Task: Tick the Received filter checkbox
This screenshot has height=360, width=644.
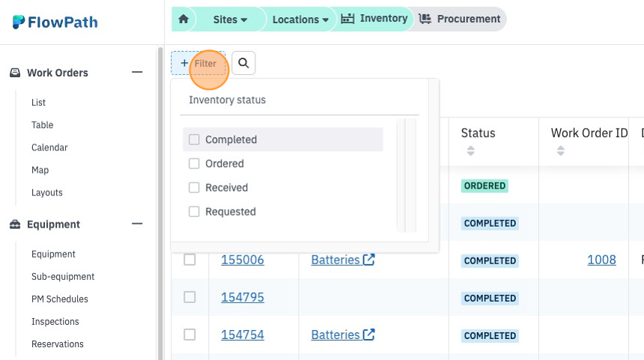Action: click(x=194, y=188)
